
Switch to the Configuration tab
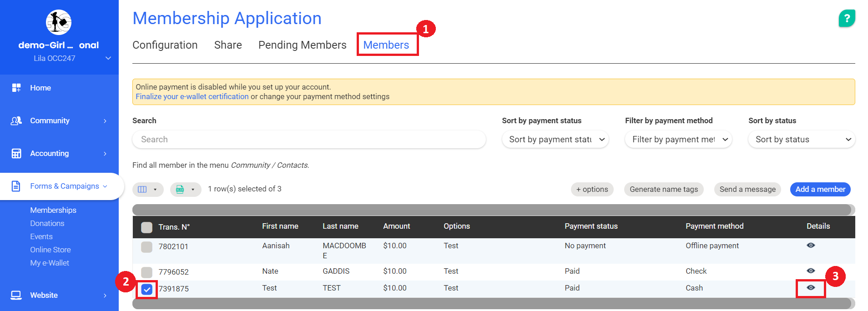[165, 45]
